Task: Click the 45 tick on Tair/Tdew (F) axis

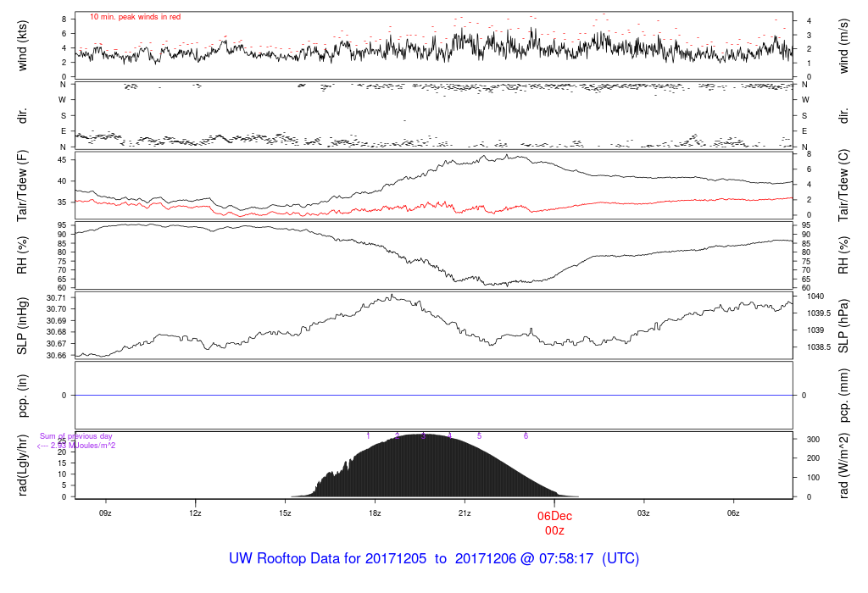Action: 63,160
